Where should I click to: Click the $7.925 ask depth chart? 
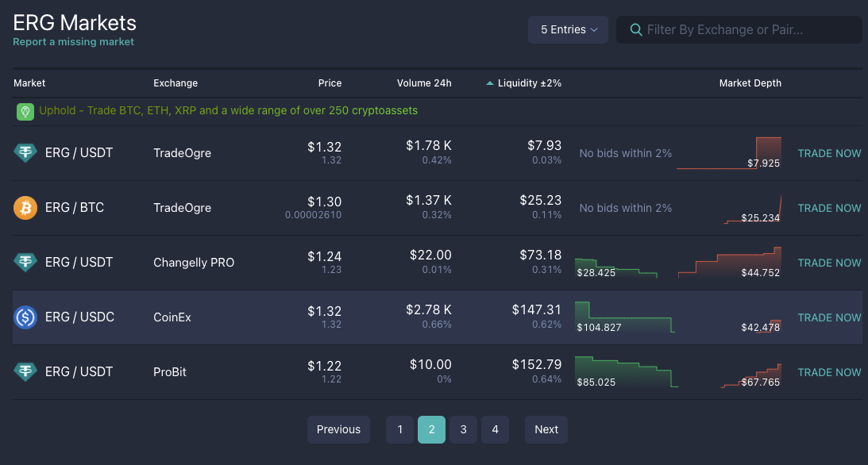[x=729, y=153]
